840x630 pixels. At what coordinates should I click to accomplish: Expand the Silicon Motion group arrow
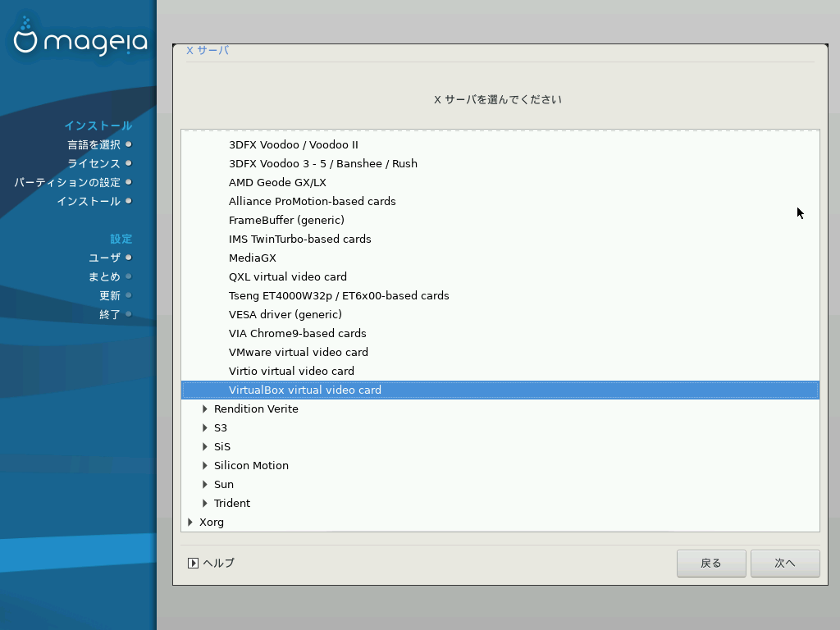tap(204, 466)
